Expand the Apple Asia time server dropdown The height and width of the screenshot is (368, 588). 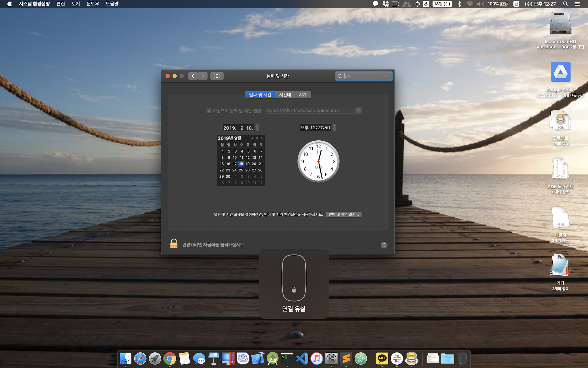tap(358, 110)
